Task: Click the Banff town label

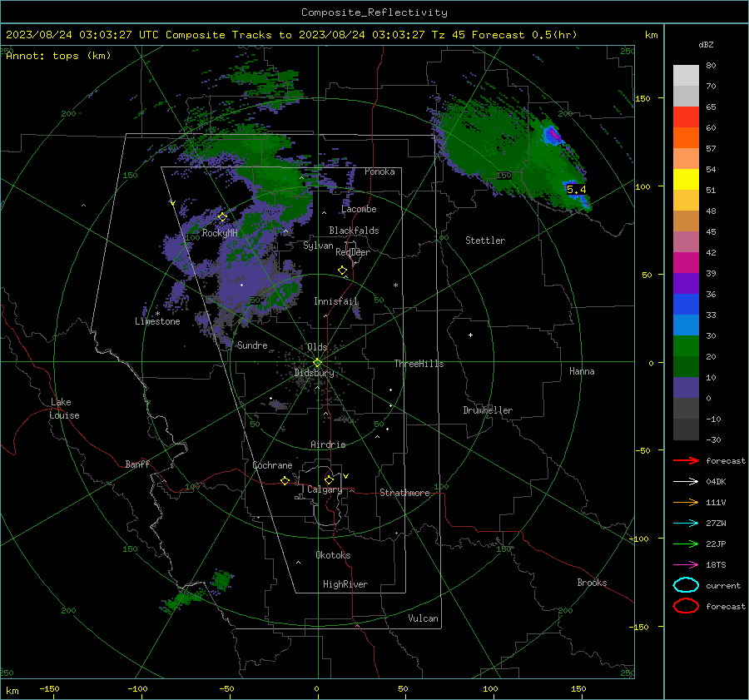Action: [x=137, y=464]
